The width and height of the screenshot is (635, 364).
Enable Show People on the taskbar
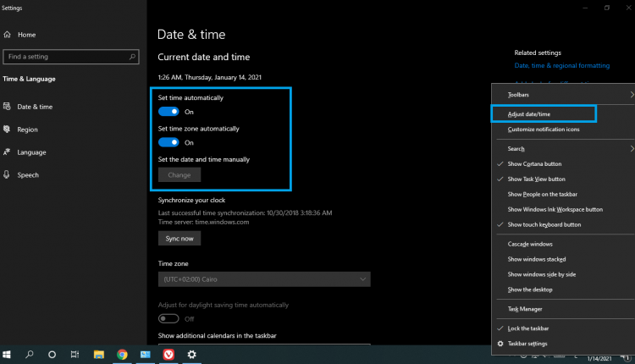click(x=542, y=195)
